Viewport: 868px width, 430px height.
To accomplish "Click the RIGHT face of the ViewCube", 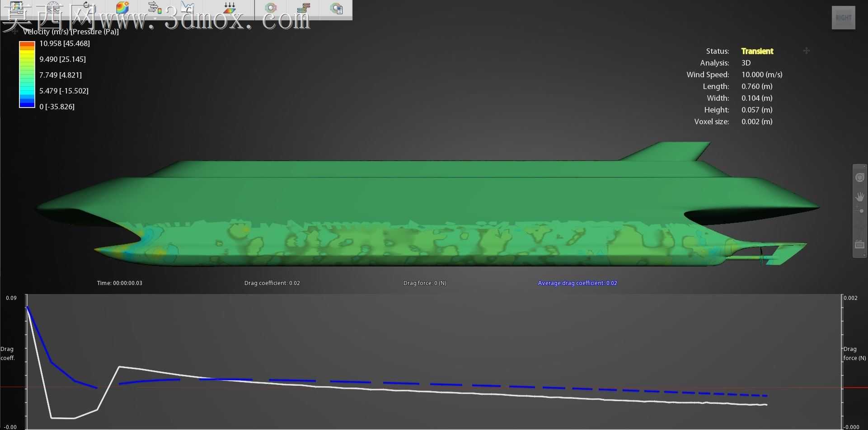I will (x=843, y=18).
